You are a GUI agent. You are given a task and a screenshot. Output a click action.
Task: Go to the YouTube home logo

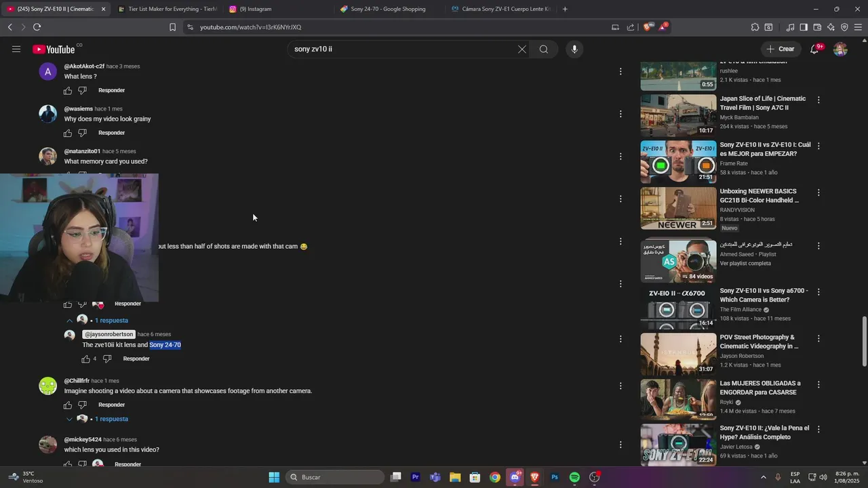pos(54,49)
